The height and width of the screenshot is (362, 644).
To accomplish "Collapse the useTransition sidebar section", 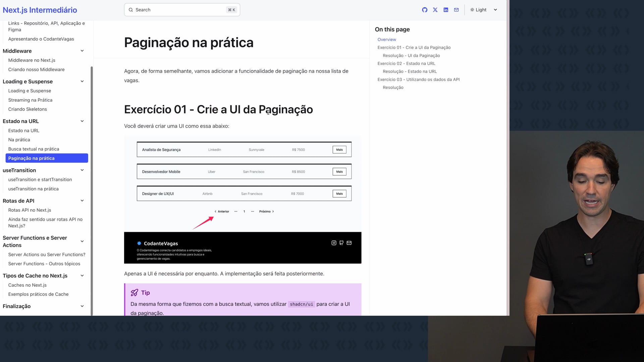I will tap(82, 170).
